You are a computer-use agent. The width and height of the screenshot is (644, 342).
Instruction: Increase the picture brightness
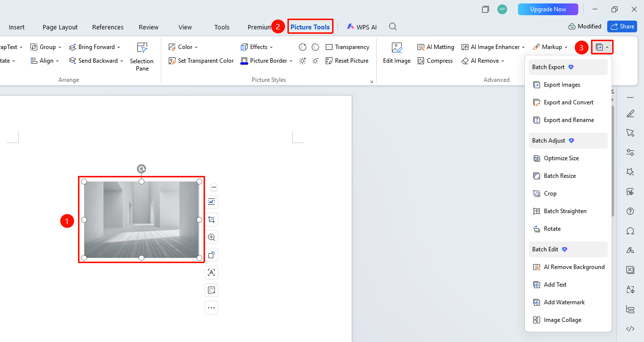click(303, 61)
